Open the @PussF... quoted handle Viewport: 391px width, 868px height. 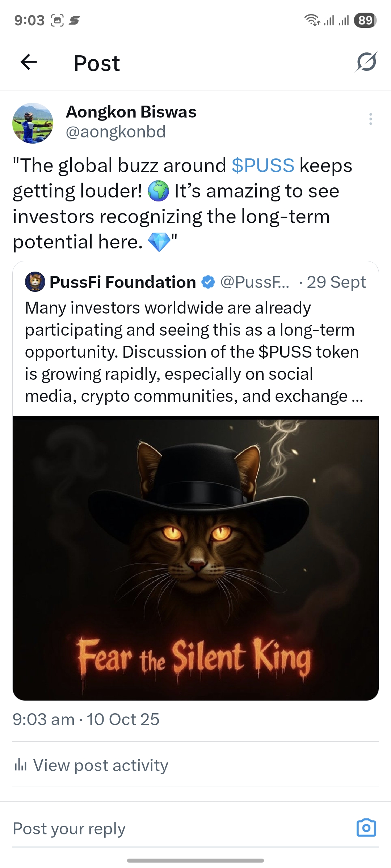(255, 282)
